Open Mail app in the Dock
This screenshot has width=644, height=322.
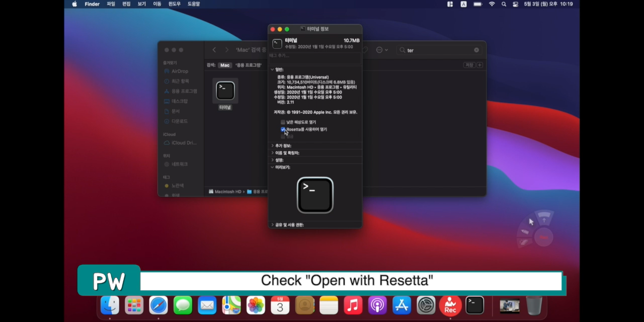(x=207, y=305)
